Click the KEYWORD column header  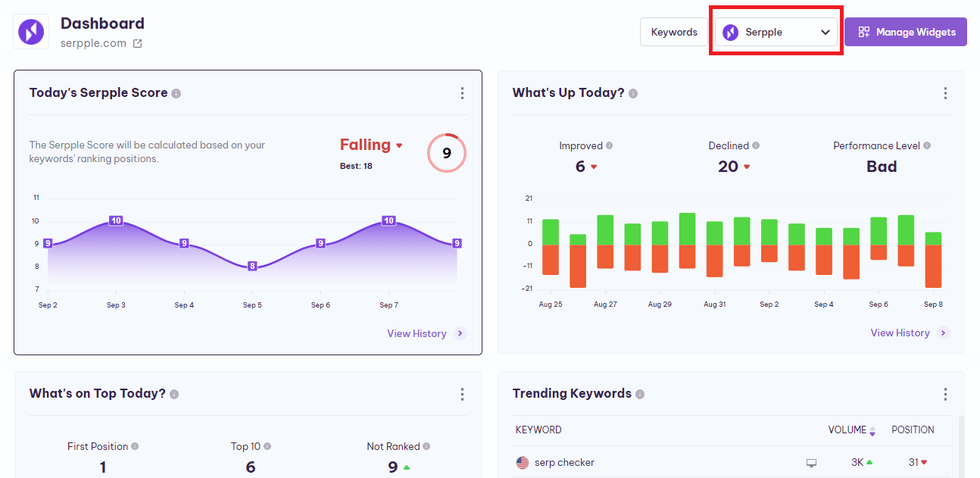538,430
